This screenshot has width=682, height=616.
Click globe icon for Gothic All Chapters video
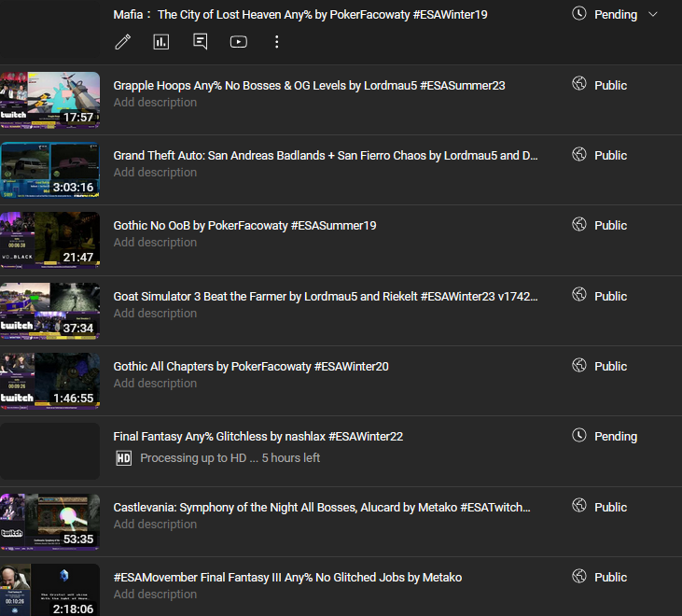tap(579, 365)
